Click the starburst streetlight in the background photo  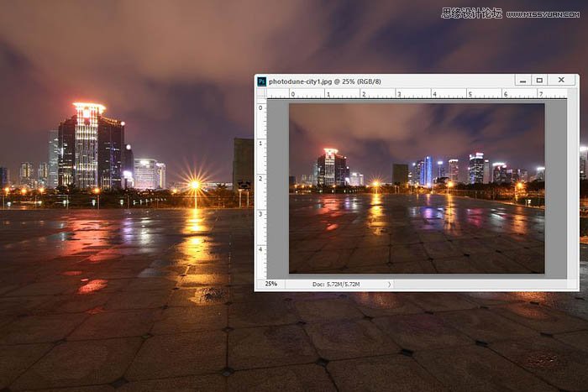(194, 184)
